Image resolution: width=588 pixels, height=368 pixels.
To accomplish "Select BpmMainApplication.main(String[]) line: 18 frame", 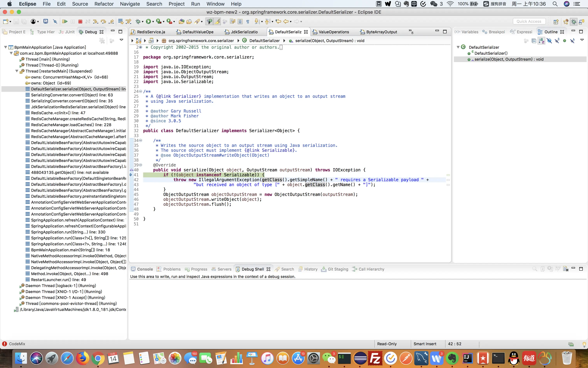I will (70, 250).
